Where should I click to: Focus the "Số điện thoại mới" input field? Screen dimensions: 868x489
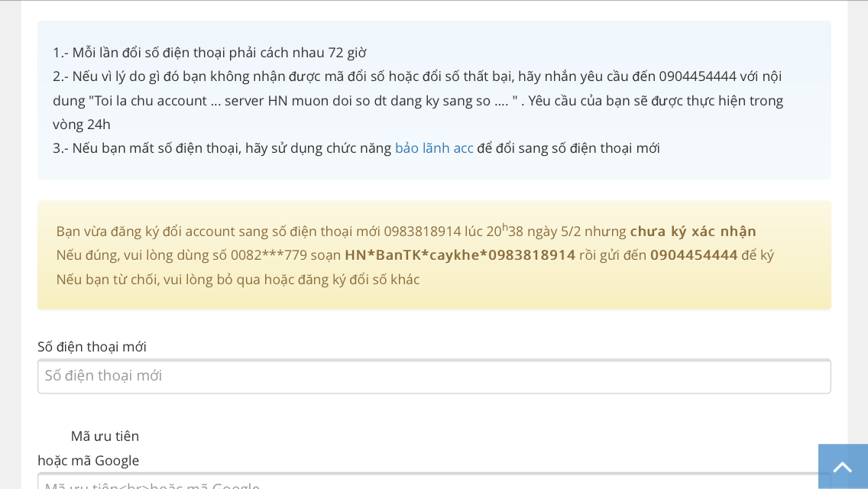pyautogui.click(x=433, y=376)
